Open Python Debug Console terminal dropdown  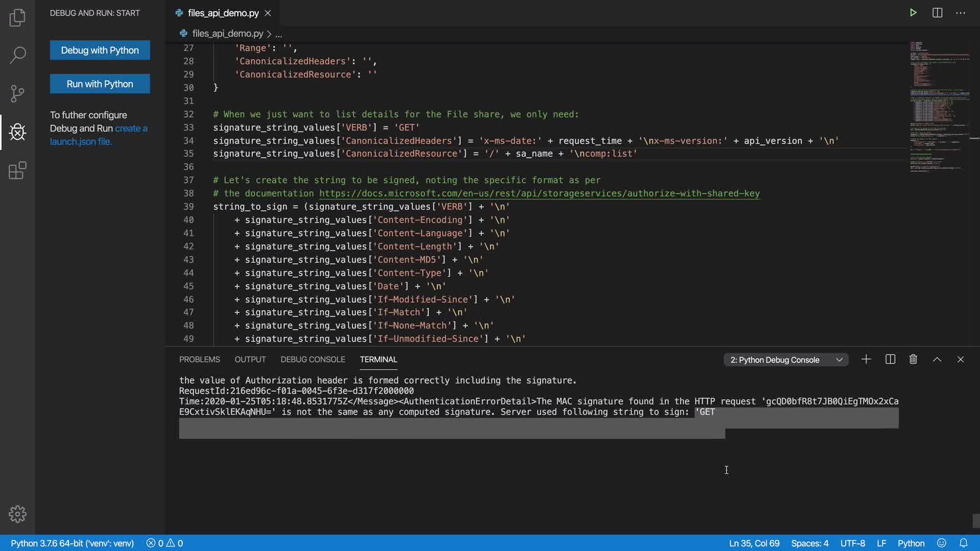(x=786, y=360)
